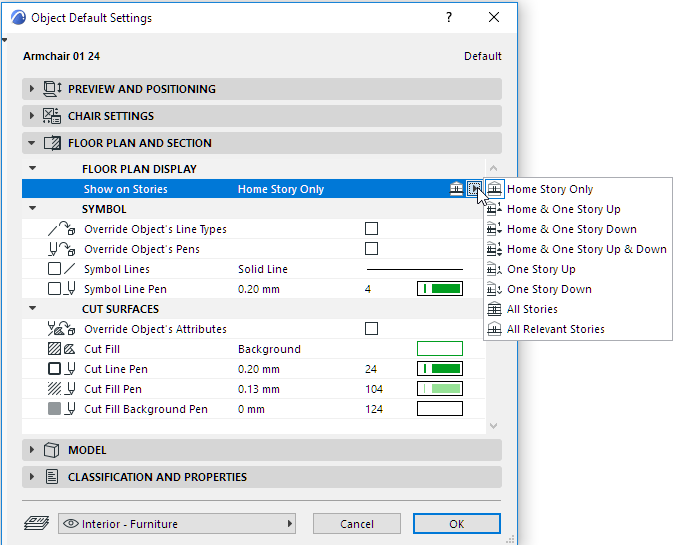Click the Cut Line Pen color swatch
The width and height of the screenshot is (674, 545).
tap(439, 369)
